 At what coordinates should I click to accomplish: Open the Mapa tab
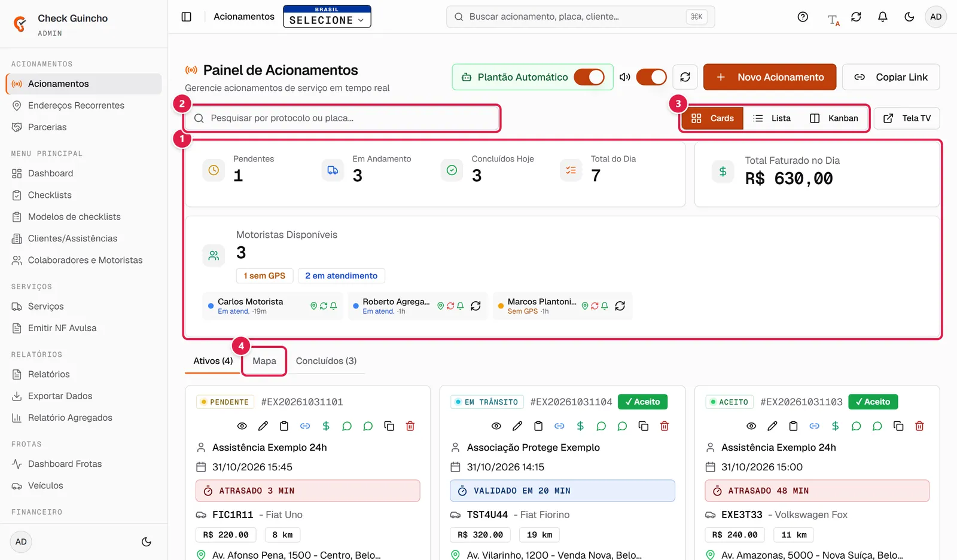pyautogui.click(x=264, y=361)
